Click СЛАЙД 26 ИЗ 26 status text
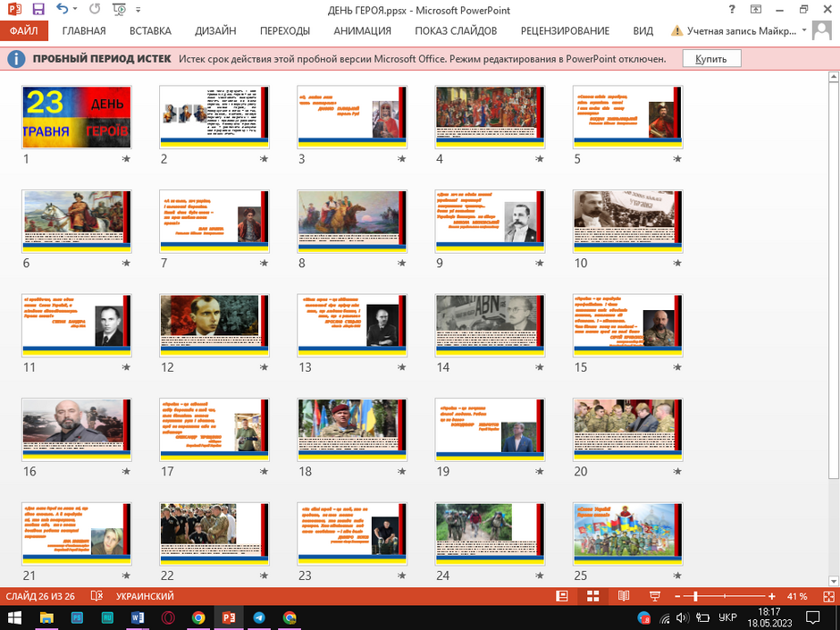This screenshot has width=840, height=630. pos(40,596)
